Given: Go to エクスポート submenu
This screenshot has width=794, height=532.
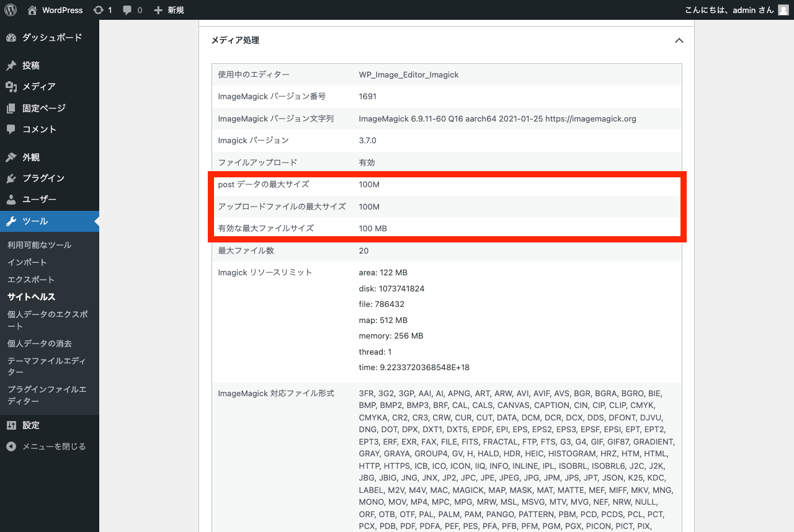Looking at the screenshot, I should point(31,280).
